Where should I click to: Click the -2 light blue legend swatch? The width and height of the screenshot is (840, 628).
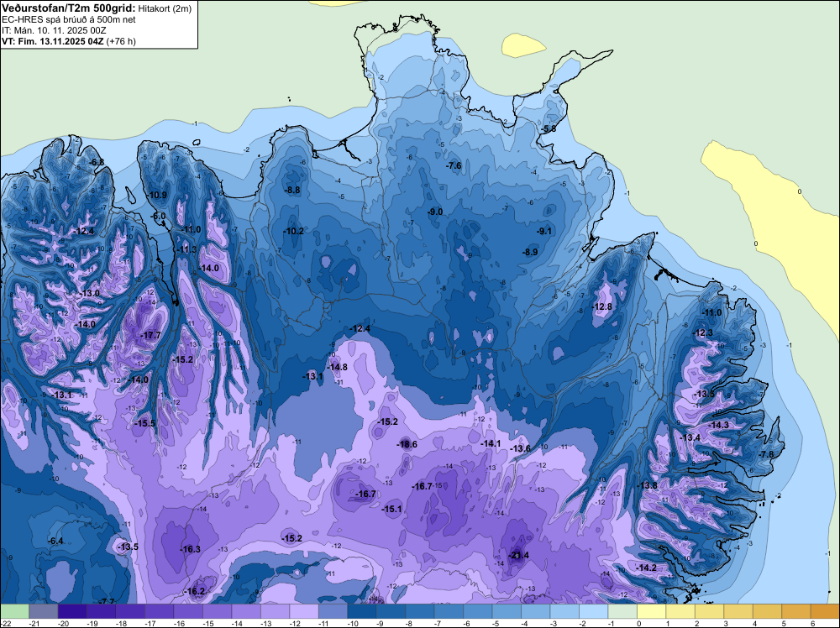(x=593, y=611)
